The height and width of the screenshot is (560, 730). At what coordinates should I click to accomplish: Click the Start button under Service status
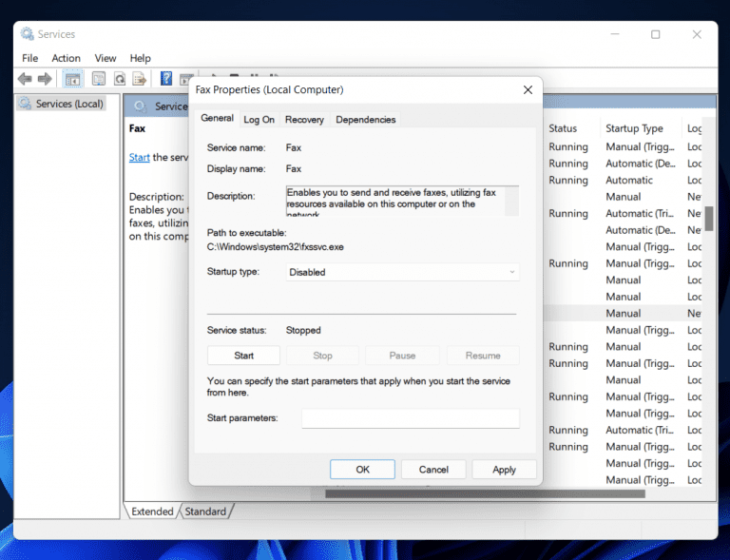point(243,356)
